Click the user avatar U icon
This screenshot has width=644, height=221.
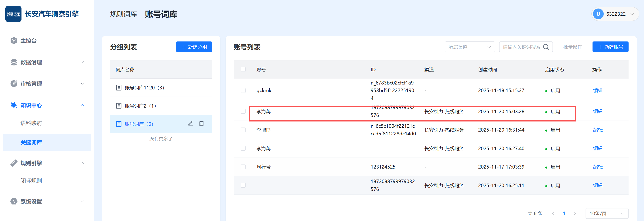tap(598, 14)
